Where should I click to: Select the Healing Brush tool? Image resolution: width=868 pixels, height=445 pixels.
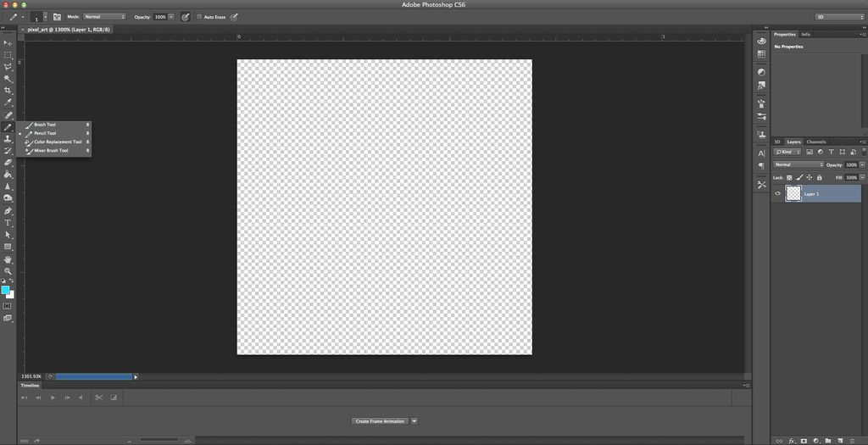click(x=8, y=115)
